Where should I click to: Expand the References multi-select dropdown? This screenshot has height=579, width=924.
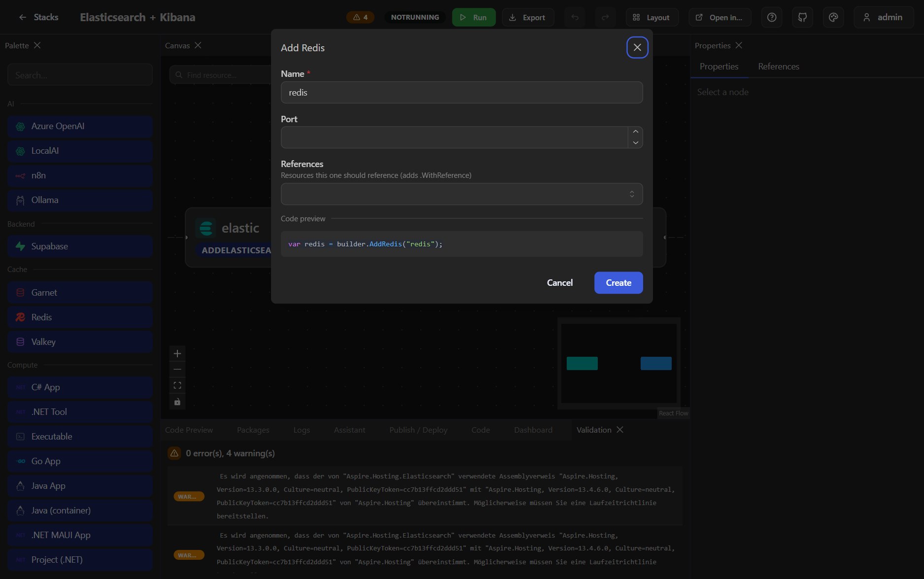pyautogui.click(x=462, y=194)
